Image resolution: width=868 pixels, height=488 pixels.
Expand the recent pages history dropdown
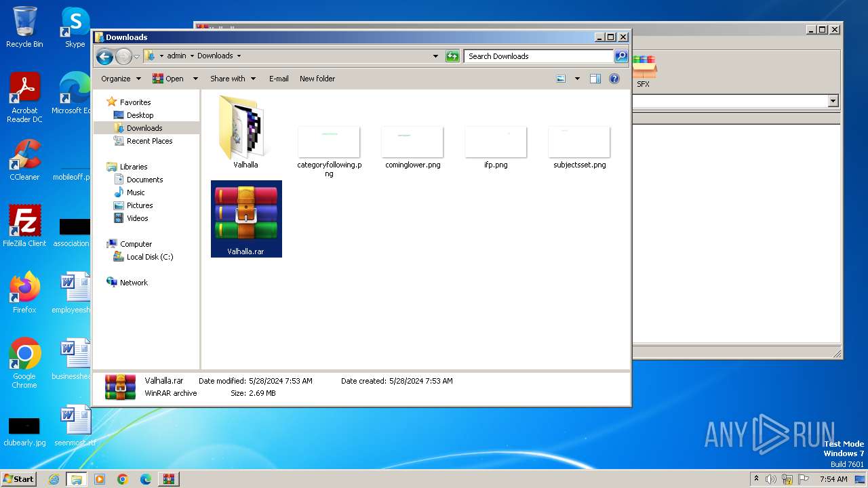pos(136,56)
